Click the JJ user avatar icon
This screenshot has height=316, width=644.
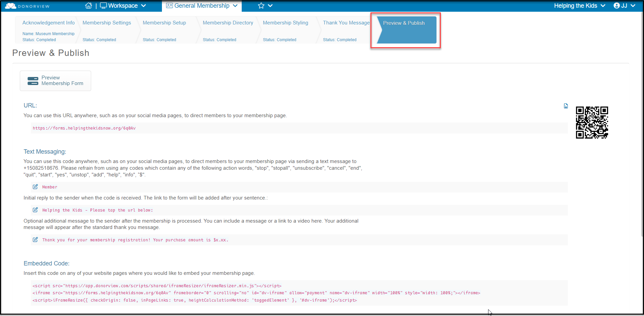(x=617, y=6)
